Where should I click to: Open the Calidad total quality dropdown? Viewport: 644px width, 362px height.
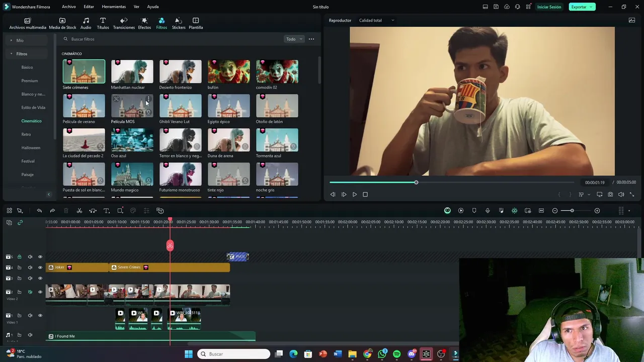pyautogui.click(x=376, y=21)
